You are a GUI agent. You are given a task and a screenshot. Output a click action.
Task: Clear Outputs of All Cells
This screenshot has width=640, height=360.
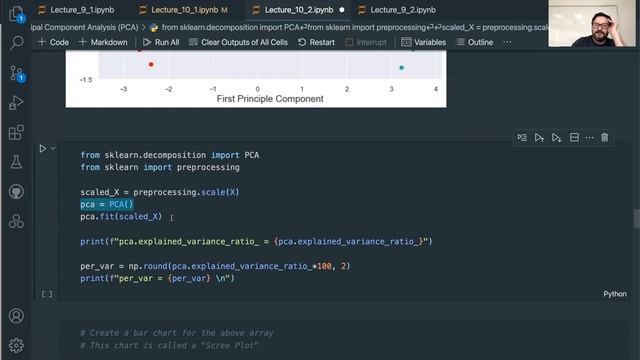(x=238, y=42)
